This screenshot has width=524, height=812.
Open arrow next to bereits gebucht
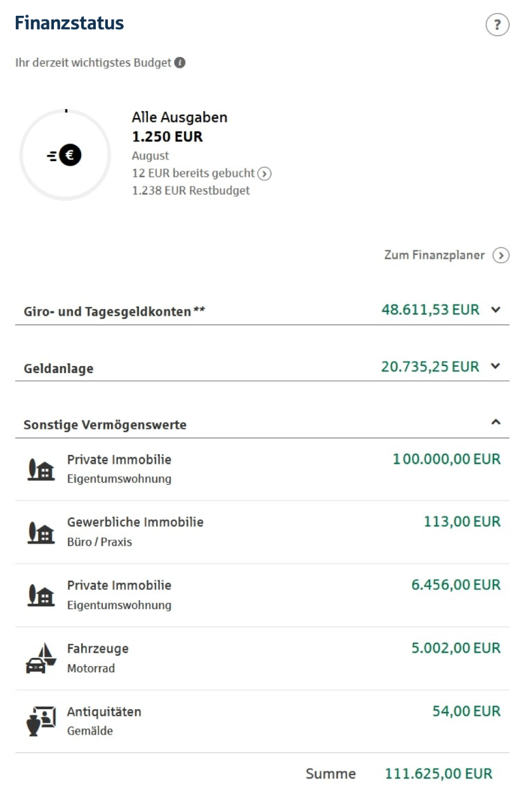pos(265,173)
